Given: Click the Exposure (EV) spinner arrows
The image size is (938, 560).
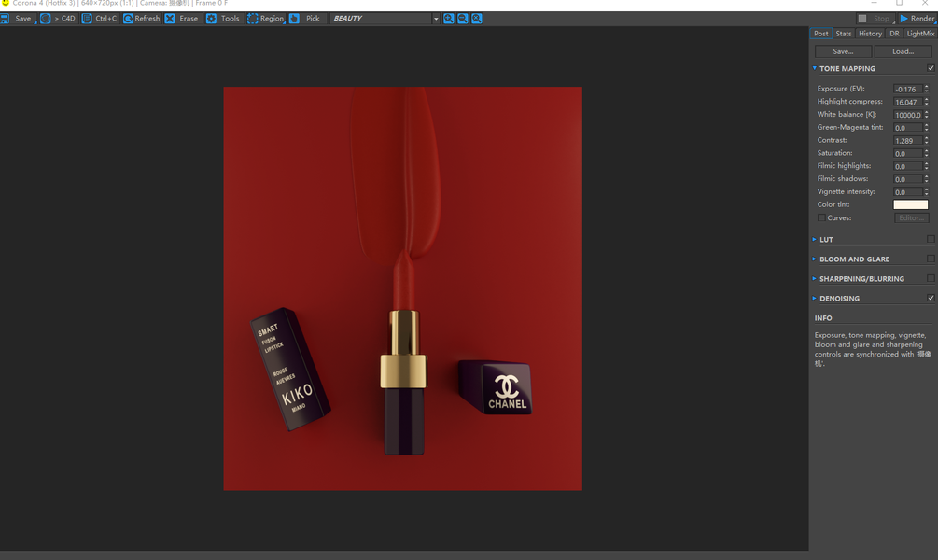Looking at the screenshot, I should point(926,89).
